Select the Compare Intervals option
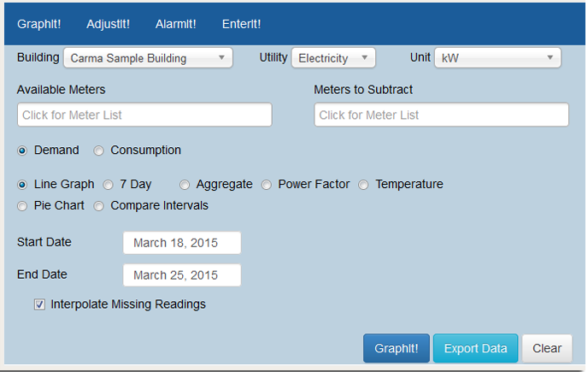 click(x=98, y=206)
